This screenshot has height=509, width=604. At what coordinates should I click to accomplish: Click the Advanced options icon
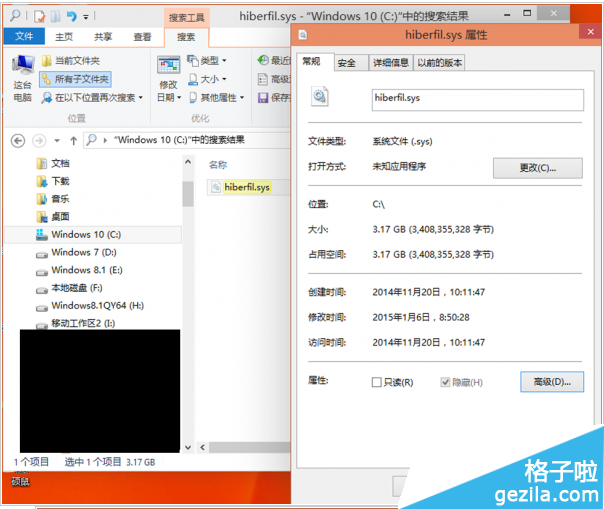pos(263,79)
